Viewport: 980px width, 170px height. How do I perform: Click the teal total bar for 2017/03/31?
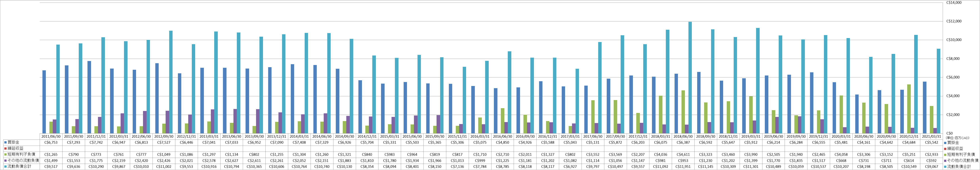coord(578,101)
